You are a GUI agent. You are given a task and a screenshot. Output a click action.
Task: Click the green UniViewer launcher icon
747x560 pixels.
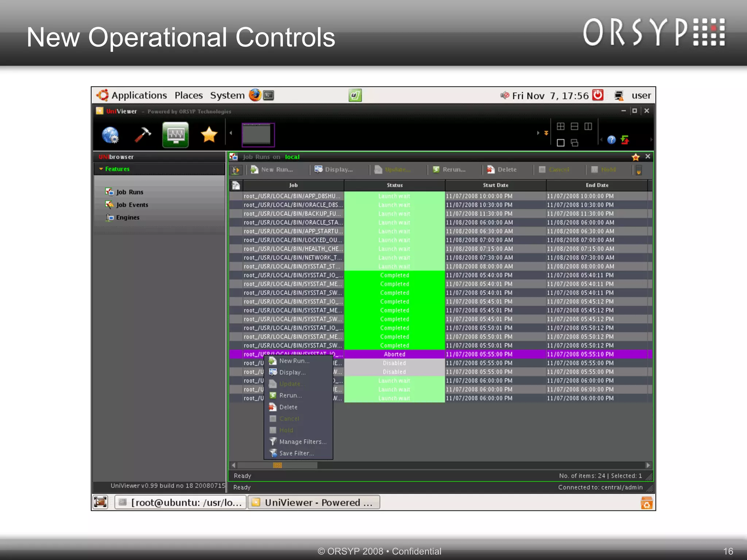point(355,96)
